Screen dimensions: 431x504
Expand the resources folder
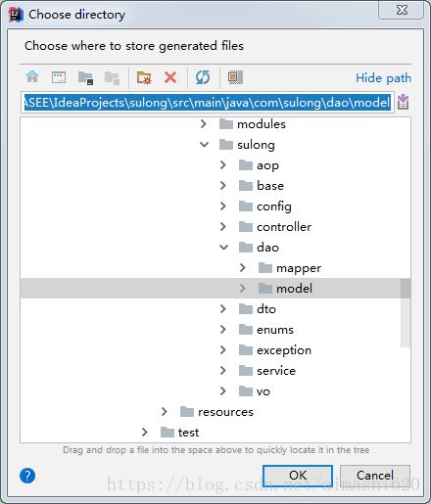pyautogui.click(x=165, y=412)
